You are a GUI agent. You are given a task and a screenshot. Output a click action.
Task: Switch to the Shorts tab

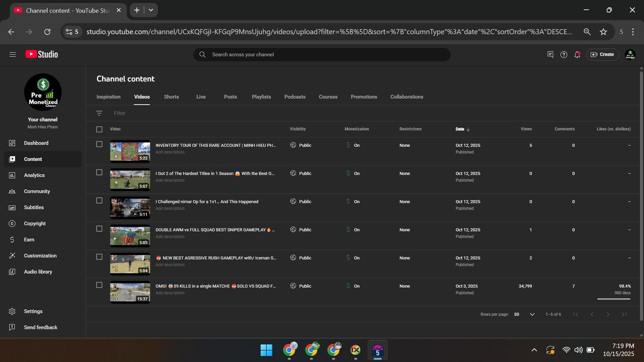tap(171, 97)
